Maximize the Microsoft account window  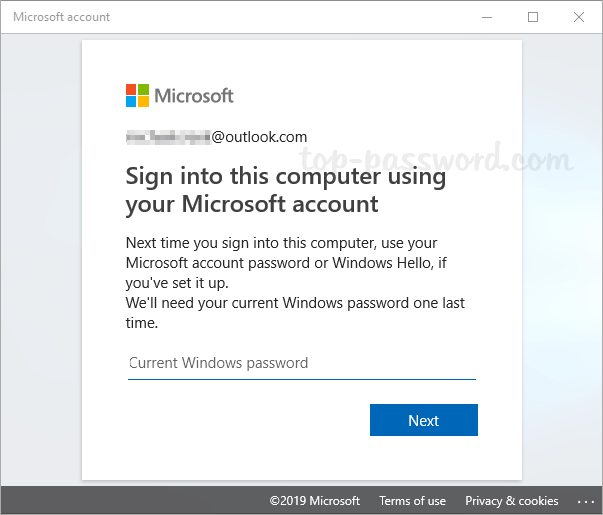[x=533, y=17]
